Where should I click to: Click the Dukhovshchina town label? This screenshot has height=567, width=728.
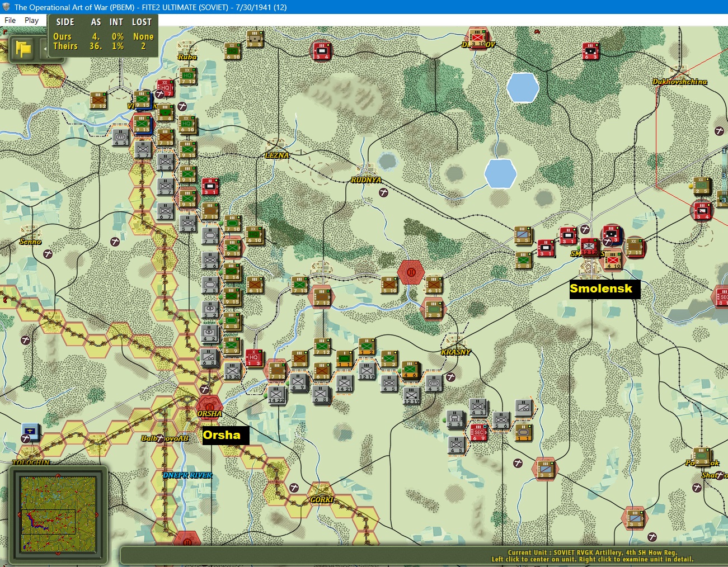(680, 82)
